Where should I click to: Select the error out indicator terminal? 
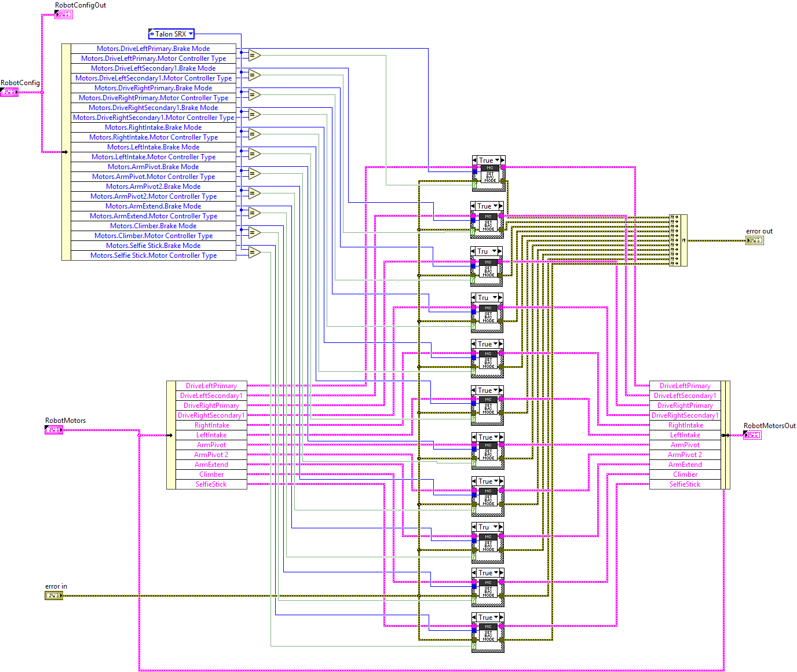click(x=755, y=240)
